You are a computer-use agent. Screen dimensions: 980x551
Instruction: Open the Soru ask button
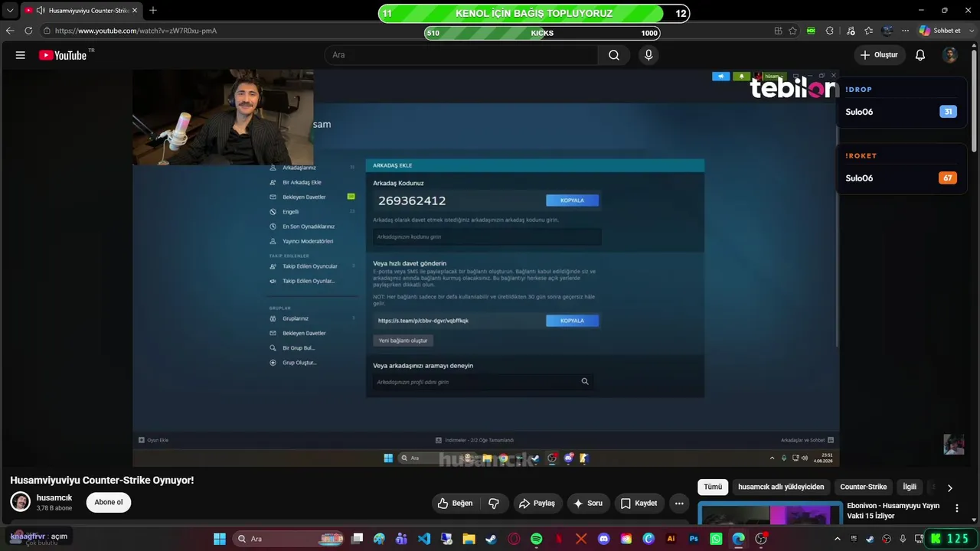coord(588,503)
